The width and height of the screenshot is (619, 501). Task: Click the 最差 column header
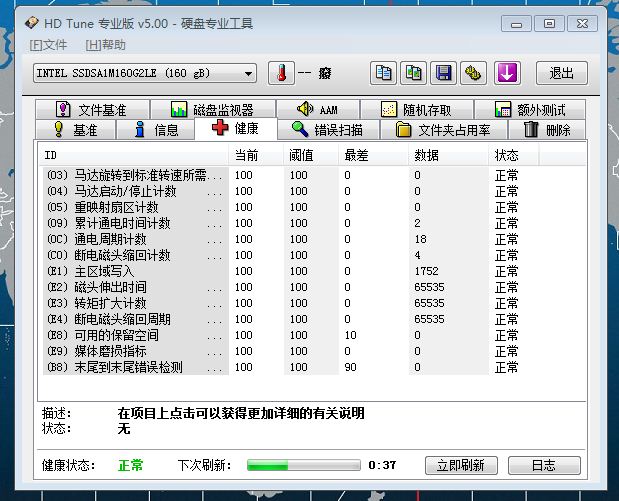coord(373,155)
